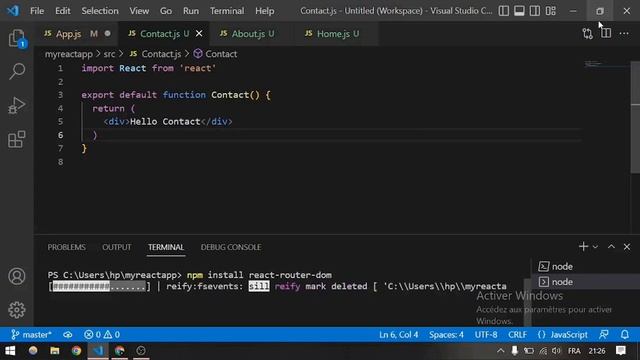Open the Help menu

[264, 11]
